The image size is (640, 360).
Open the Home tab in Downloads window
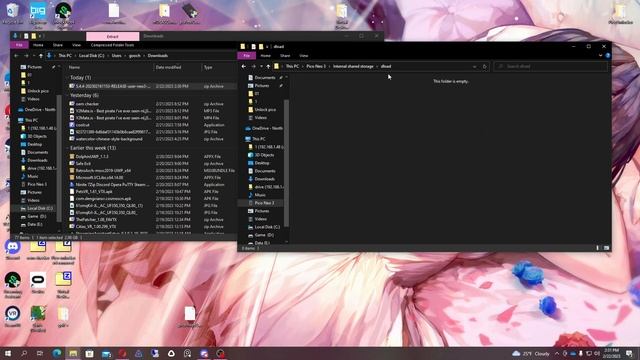[38, 45]
